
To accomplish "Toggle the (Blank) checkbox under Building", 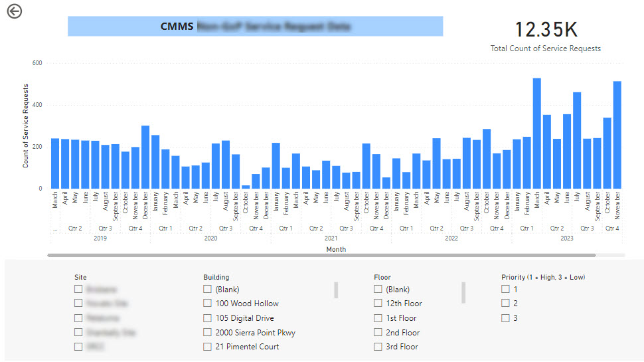I will click(208, 290).
